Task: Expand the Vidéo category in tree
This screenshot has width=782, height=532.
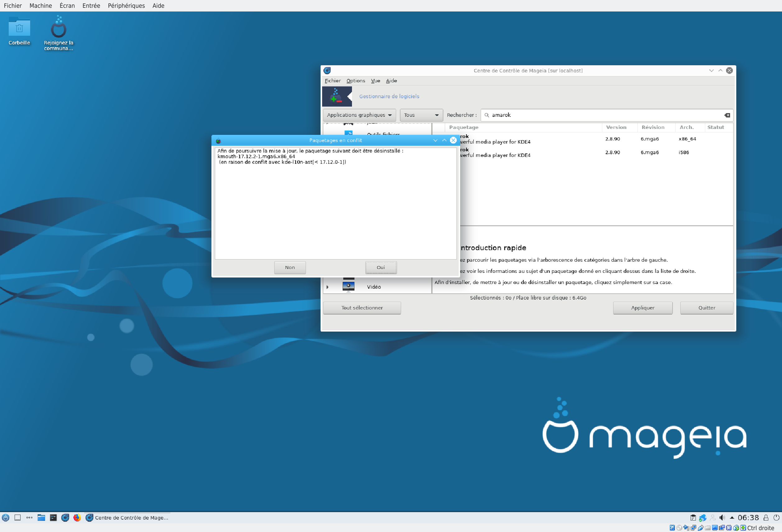Action: pyautogui.click(x=327, y=287)
